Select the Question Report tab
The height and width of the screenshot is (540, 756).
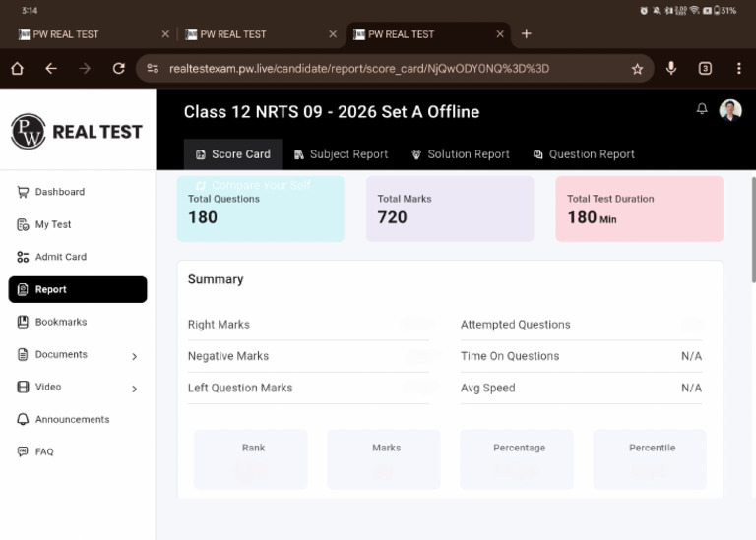pyautogui.click(x=584, y=154)
